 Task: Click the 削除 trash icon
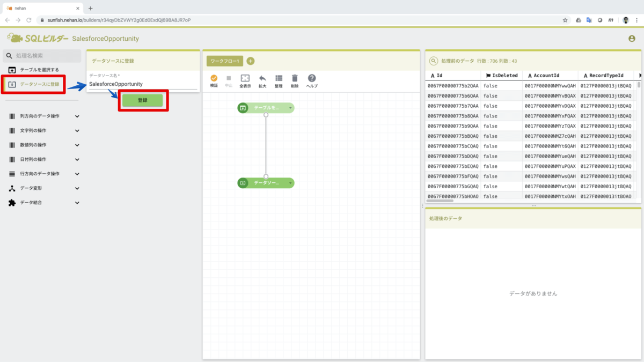pyautogui.click(x=295, y=78)
